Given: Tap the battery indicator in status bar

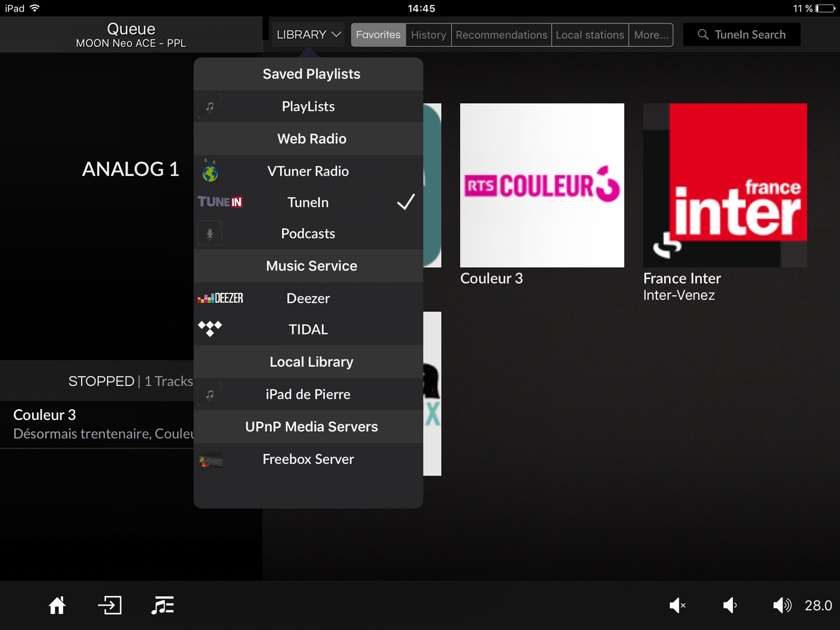Looking at the screenshot, I should 825,8.
